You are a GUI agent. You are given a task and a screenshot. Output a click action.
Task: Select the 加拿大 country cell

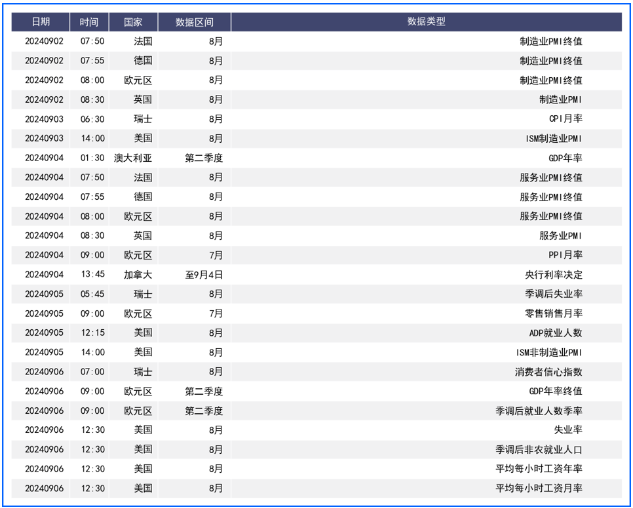[x=138, y=275]
